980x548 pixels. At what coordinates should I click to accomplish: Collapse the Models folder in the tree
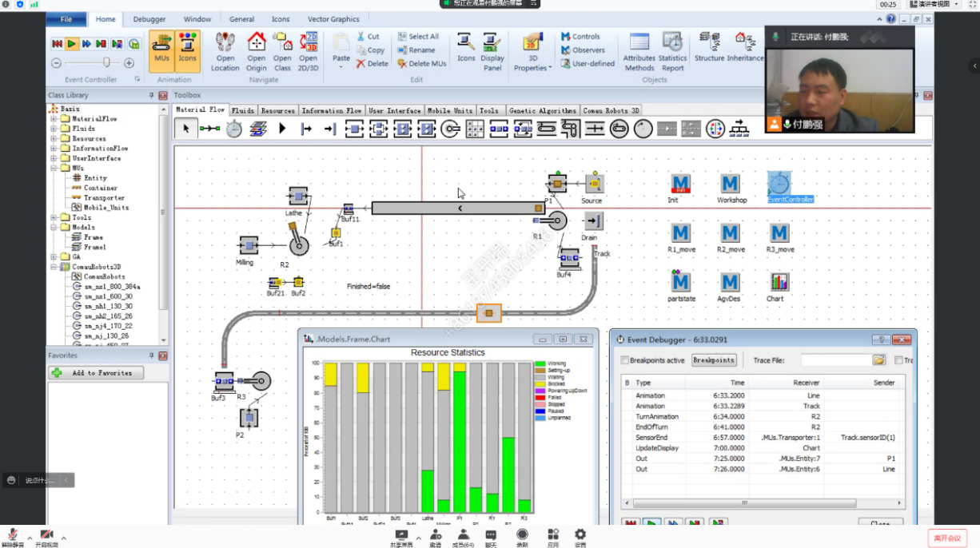point(54,228)
